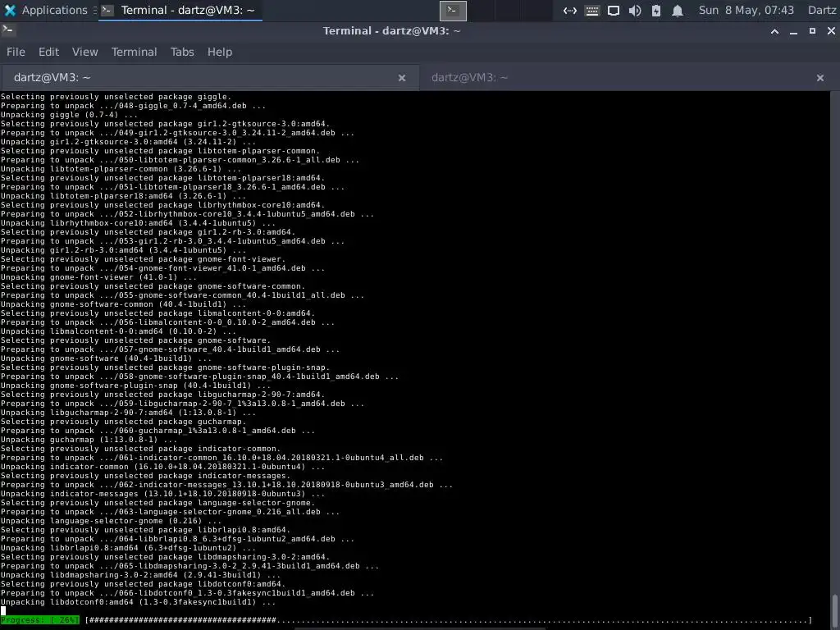Maximize the Terminal window
The width and height of the screenshot is (840, 630).
pyautogui.click(x=812, y=31)
